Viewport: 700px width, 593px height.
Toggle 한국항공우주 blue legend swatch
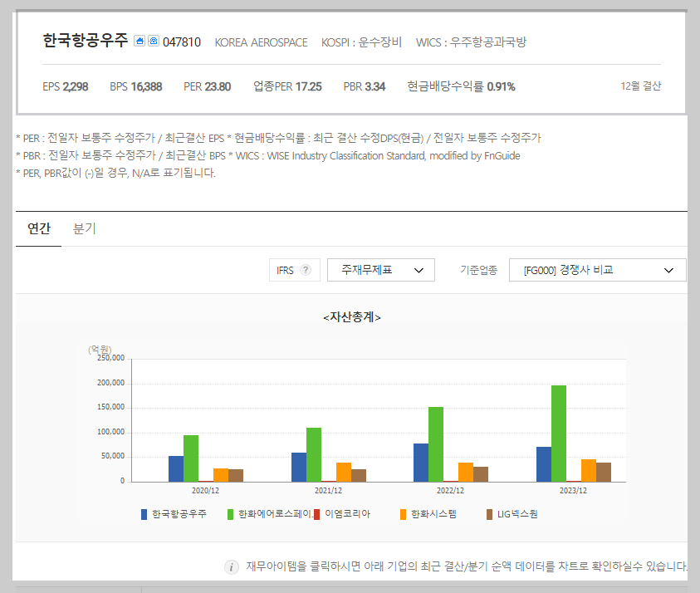point(144,514)
